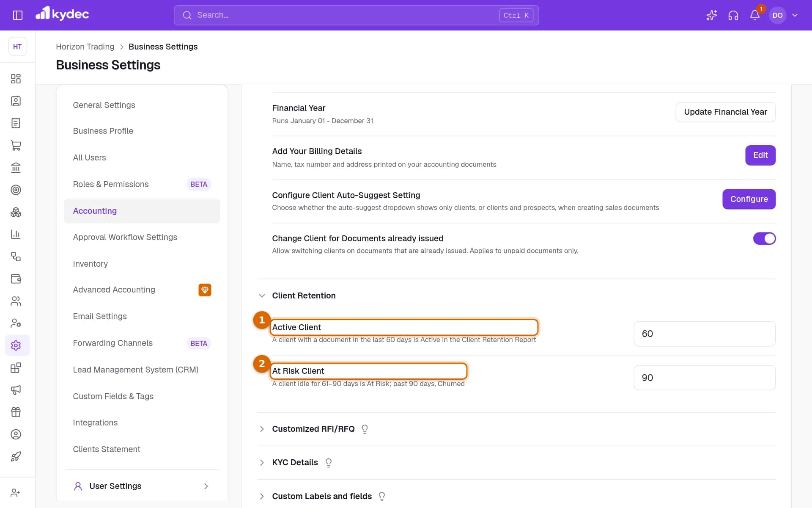Image resolution: width=812 pixels, height=508 pixels.
Task: Open the target goals icon in sidebar
Action: pos(16,190)
